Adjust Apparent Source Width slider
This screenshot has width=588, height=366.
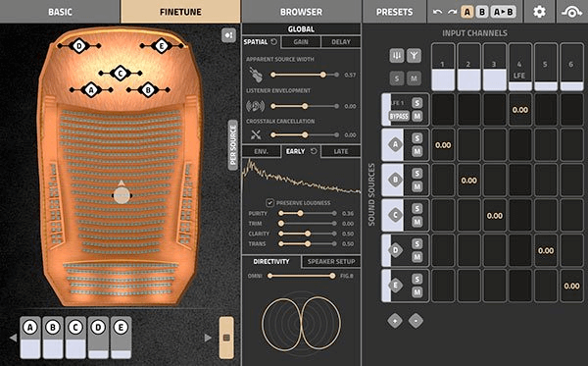[305, 75]
